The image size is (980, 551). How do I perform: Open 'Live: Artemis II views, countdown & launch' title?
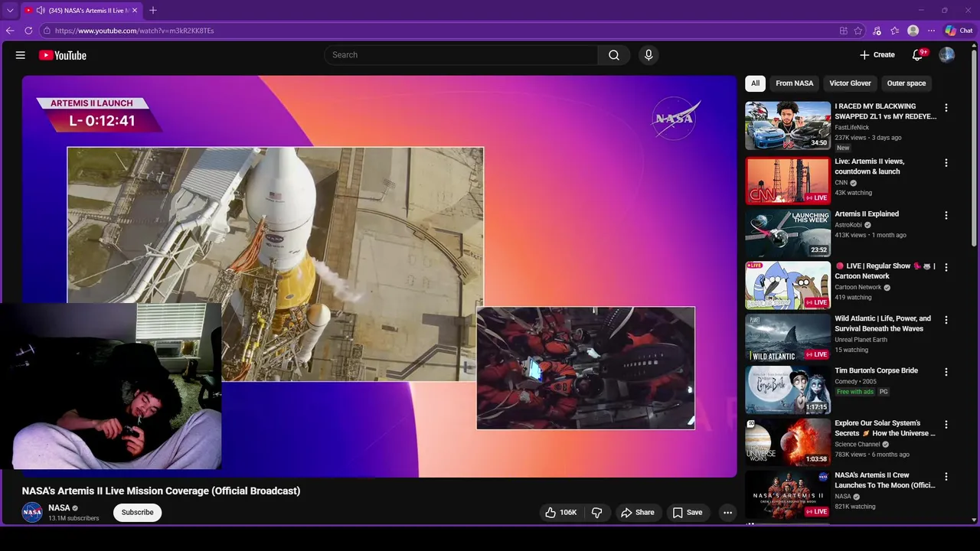coord(870,167)
